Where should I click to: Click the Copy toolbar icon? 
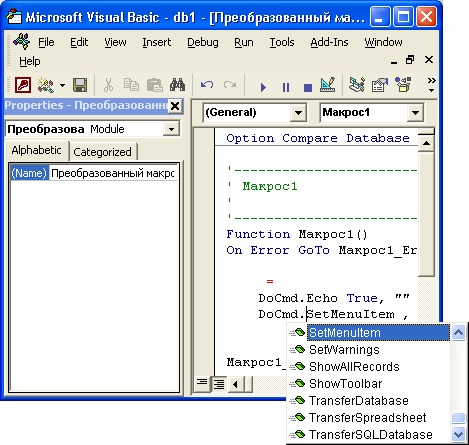click(131, 85)
